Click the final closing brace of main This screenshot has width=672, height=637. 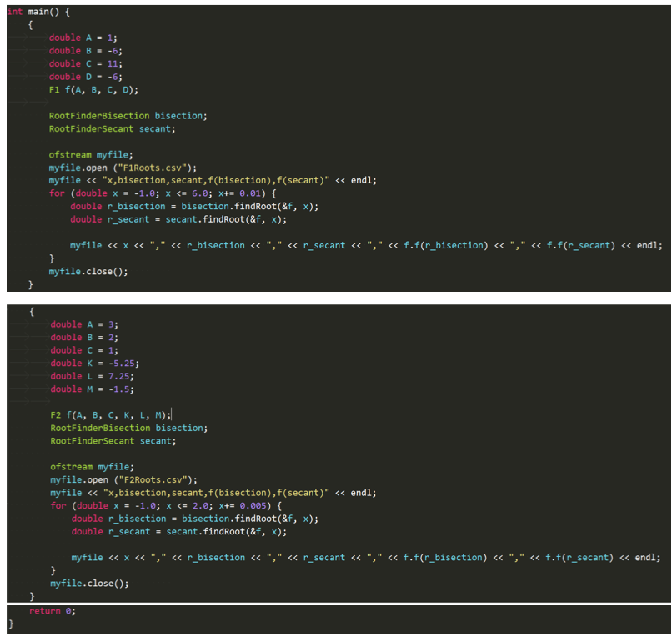[11, 624]
